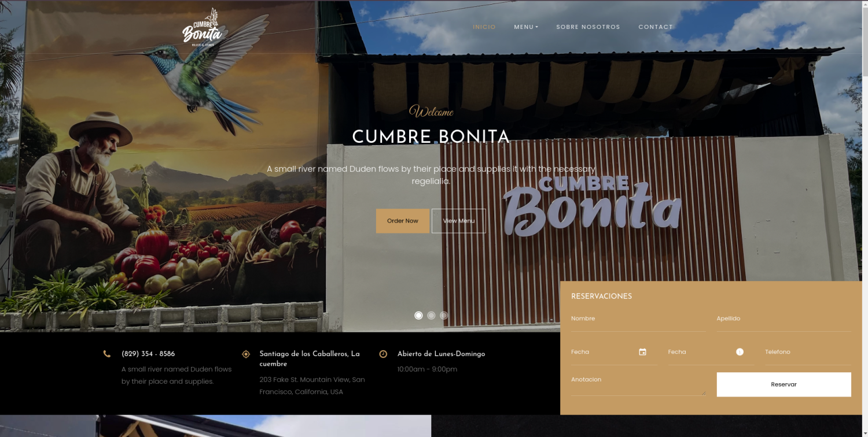Screen dimensions: 868x437
Task: Expand the MENU dropdown in navigation
Action: pos(525,27)
